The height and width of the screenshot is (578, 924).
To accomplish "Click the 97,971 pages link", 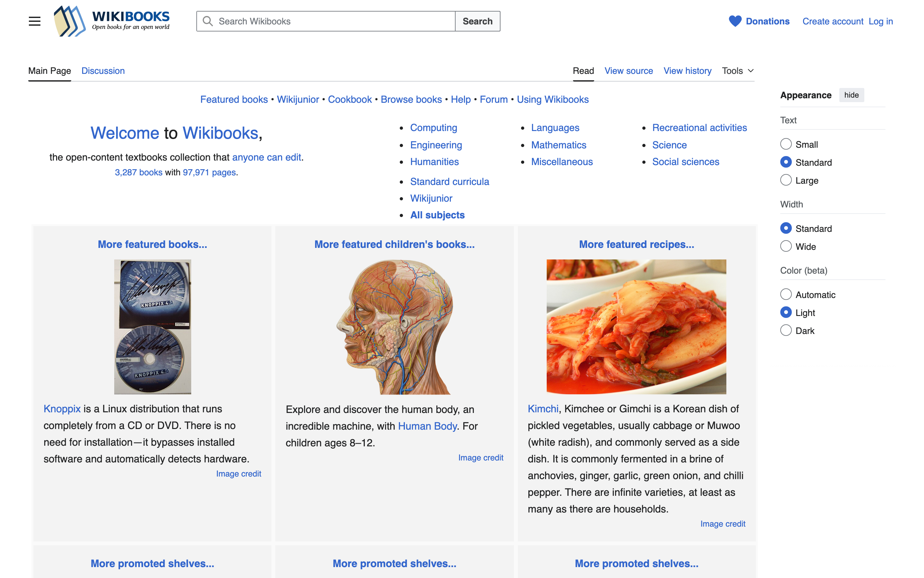I will pos(209,172).
